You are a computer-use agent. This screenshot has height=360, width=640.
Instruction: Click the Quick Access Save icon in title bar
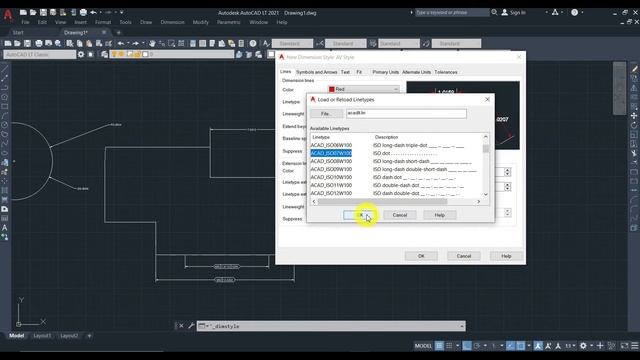click(43, 13)
